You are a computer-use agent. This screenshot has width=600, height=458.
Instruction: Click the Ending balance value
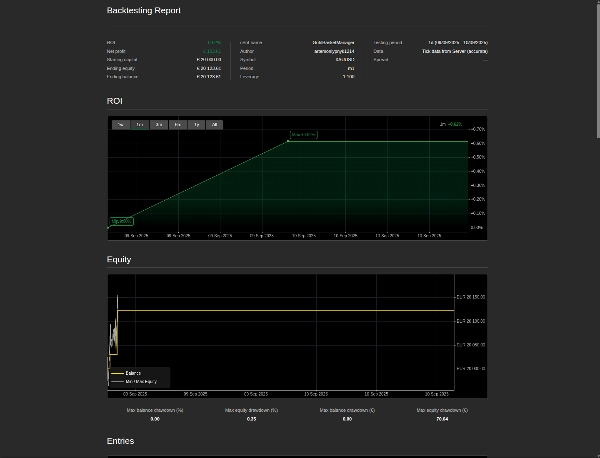(x=209, y=77)
